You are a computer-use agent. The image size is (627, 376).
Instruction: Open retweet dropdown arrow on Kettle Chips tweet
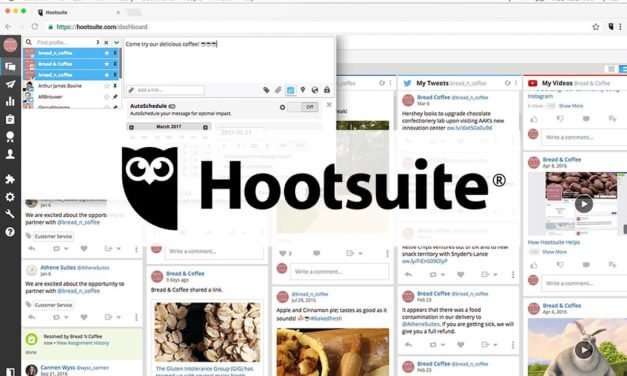443,275
